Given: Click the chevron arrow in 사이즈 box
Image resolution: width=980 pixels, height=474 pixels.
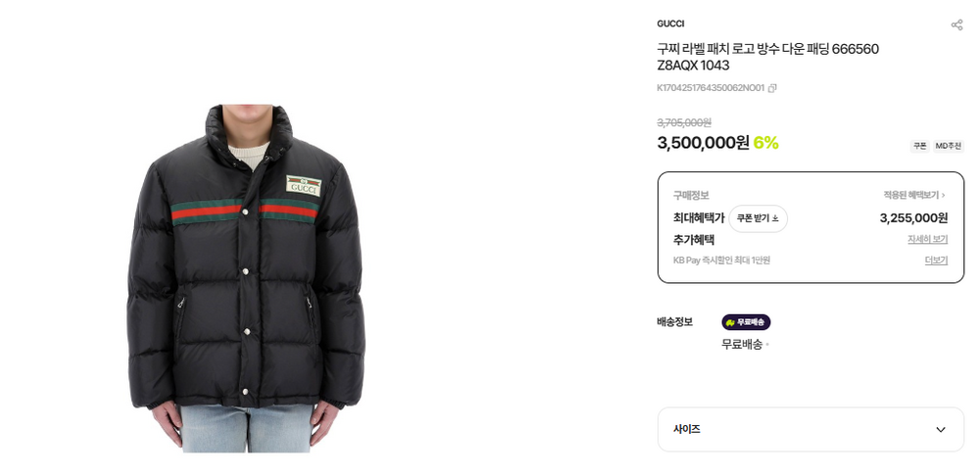Looking at the screenshot, I should [941, 430].
